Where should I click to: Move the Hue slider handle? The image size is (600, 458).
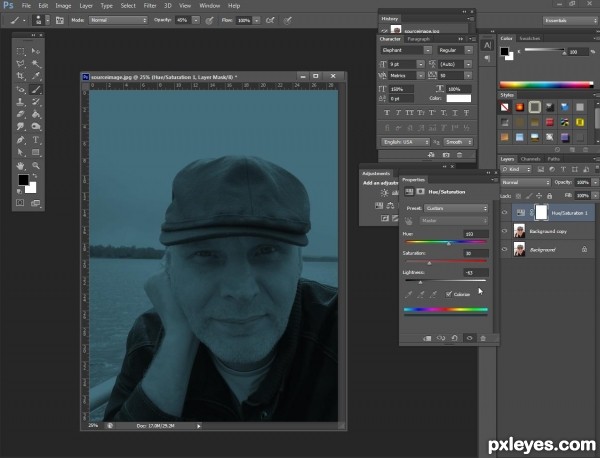(x=449, y=243)
